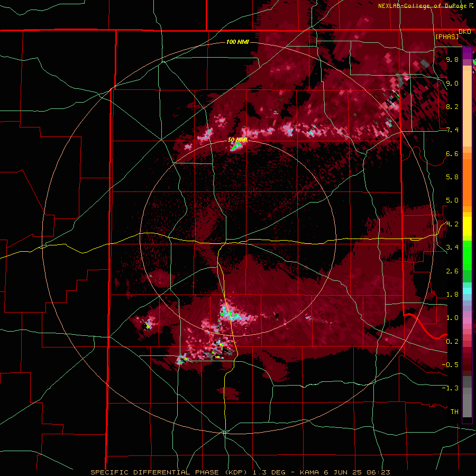Viewport: 476px width, 476px height.
Task: Click the 3.4 scale value
Action: click(x=452, y=248)
